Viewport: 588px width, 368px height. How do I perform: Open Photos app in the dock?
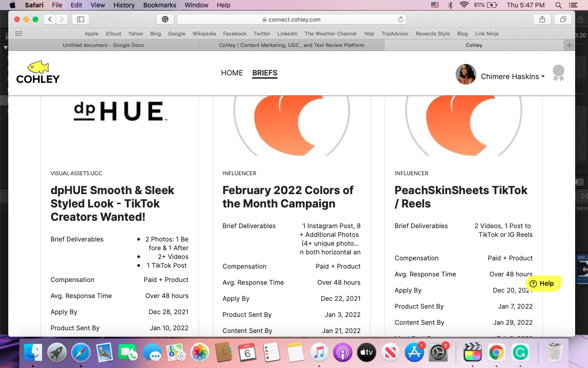coord(200,353)
